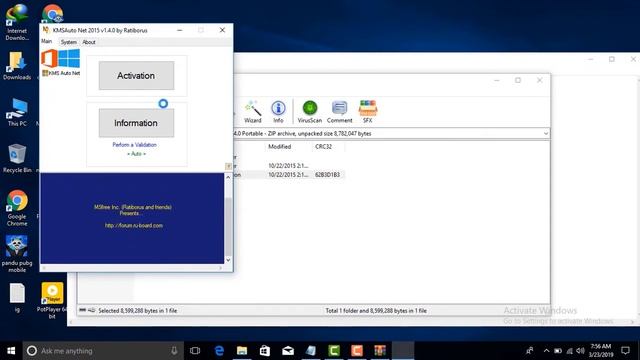Click the 'Selected 8,599,288 bytes in 1 file' status text
This screenshot has width=640, height=360.
coord(138,311)
